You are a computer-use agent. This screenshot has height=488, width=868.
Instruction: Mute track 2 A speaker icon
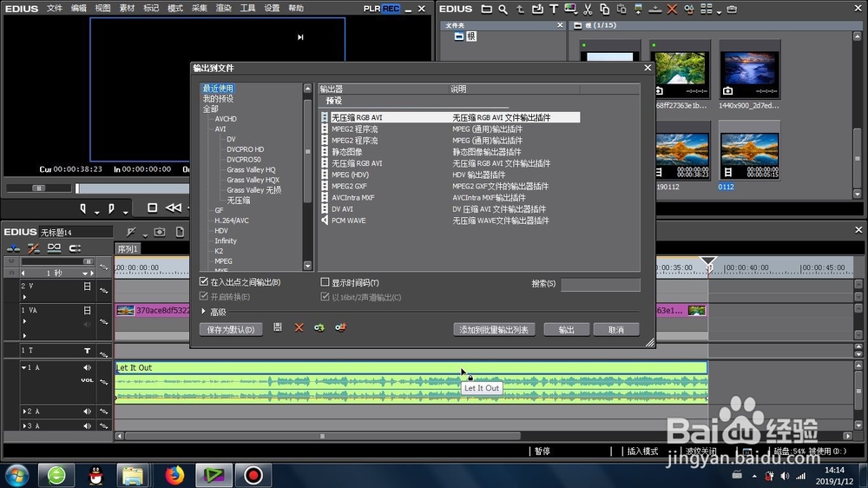coord(87,412)
